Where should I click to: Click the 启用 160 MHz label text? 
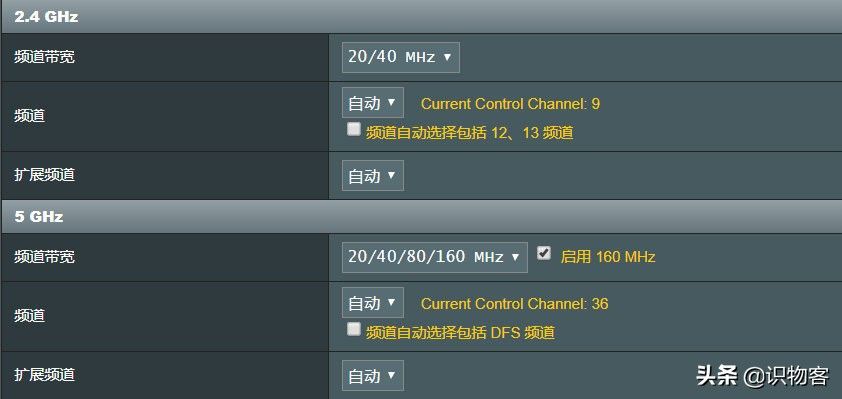[x=608, y=257]
